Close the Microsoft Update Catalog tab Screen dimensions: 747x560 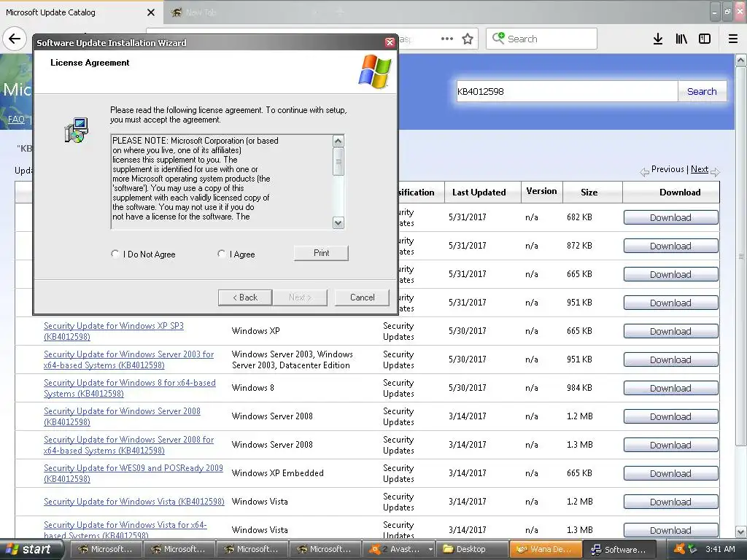150,12
